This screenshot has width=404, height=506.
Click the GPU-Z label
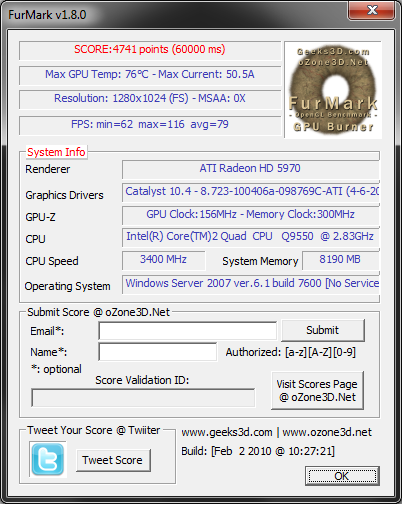click(40, 217)
